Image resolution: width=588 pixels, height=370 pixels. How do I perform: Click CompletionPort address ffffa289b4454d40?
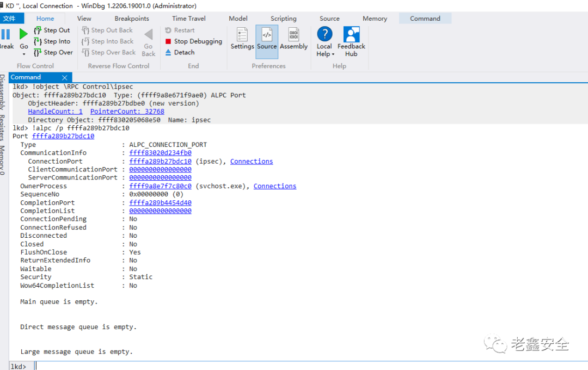pos(160,202)
